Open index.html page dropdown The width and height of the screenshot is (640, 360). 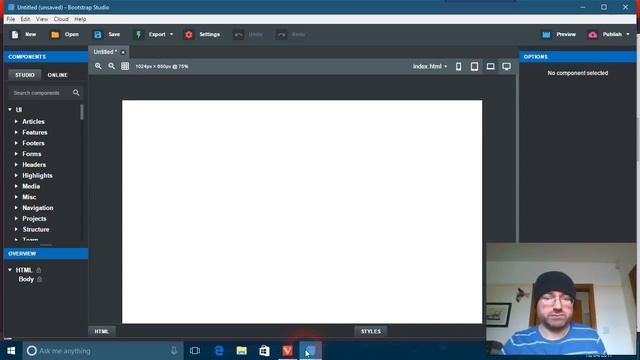pyautogui.click(x=430, y=67)
